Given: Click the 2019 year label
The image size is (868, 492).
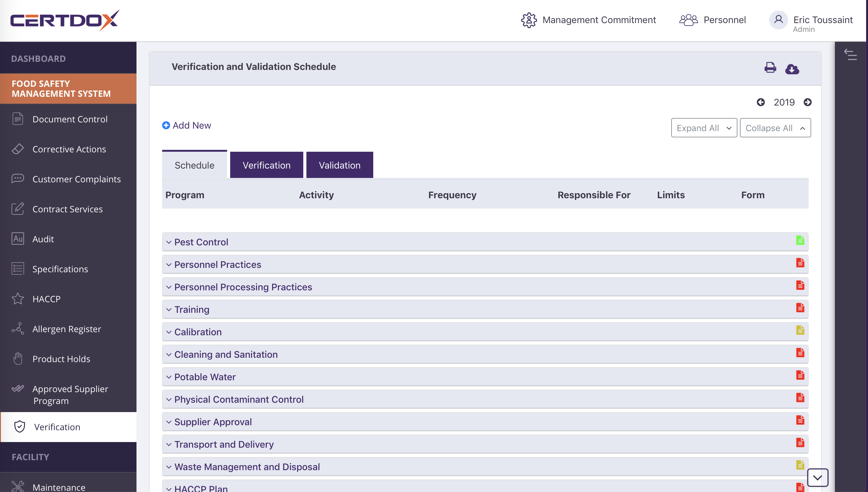Looking at the screenshot, I should click(784, 102).
